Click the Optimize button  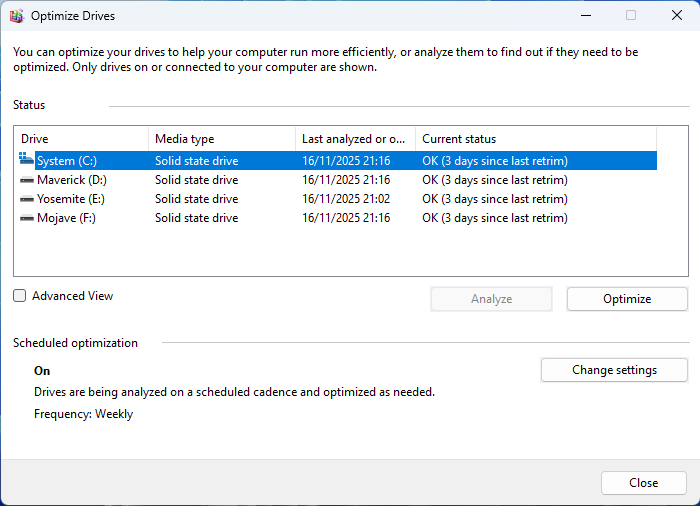click(x=627, y=299)
